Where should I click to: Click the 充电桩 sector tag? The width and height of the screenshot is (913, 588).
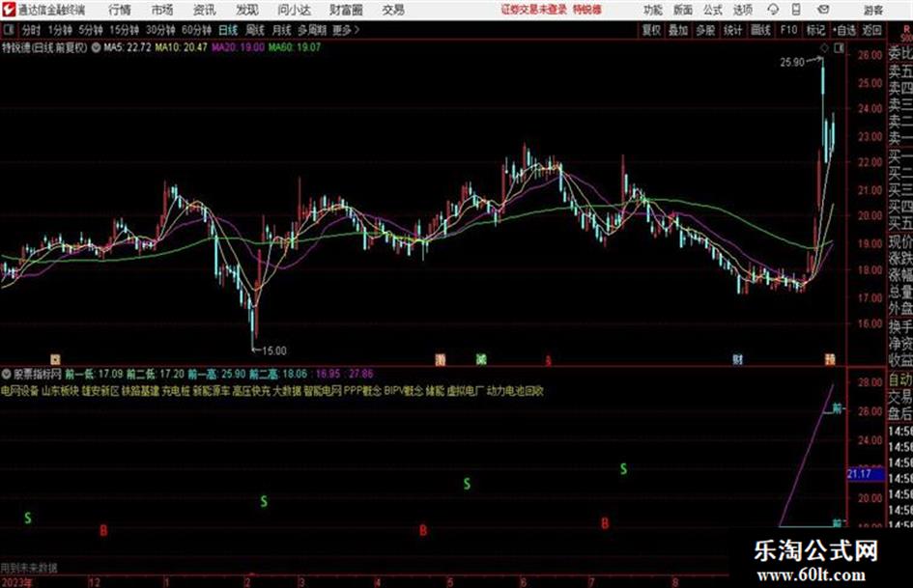coord(176,391)
